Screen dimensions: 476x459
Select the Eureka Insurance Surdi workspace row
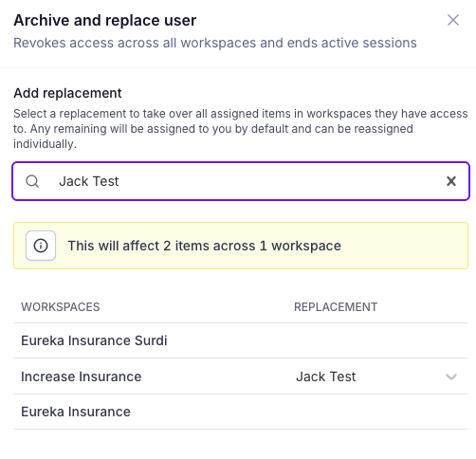(241, 340)
